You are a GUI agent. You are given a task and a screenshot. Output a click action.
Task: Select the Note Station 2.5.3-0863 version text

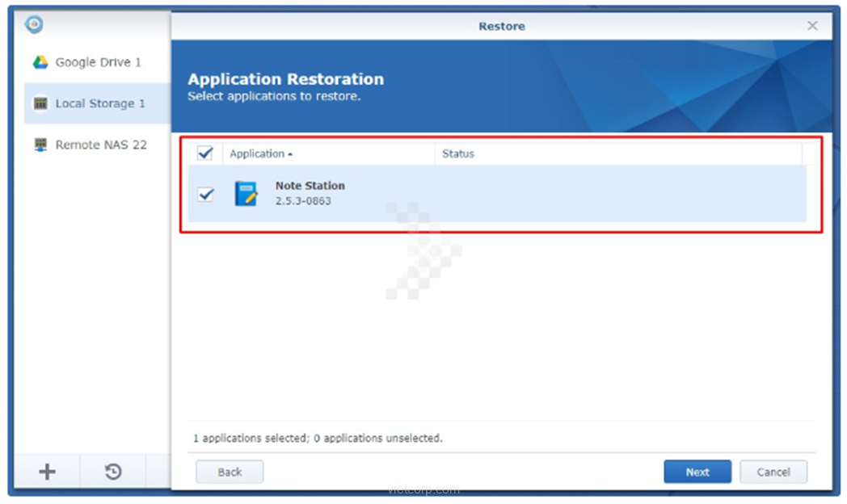coord(303,201)
